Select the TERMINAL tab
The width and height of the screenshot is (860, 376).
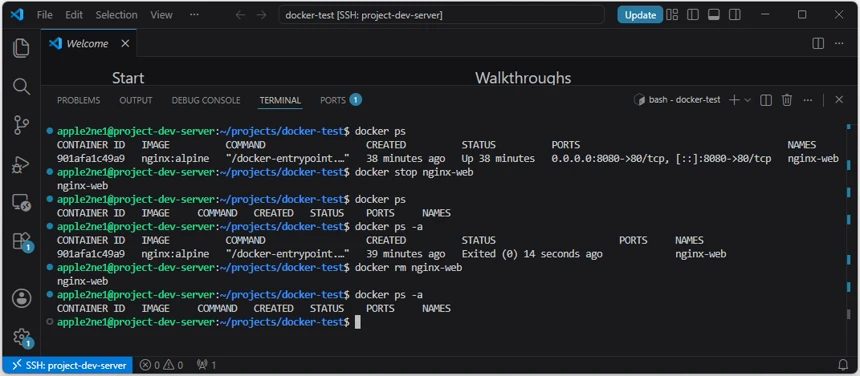[280, 100]
